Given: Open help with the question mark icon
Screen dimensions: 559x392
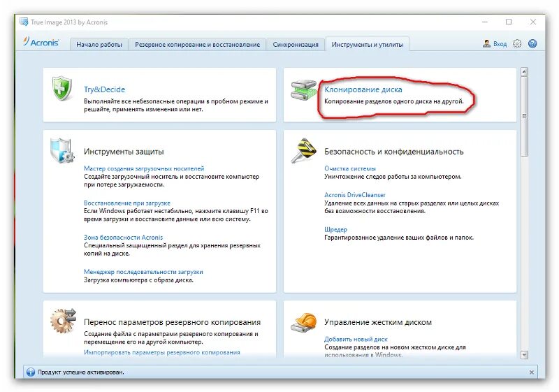Looking at the screenshot, I should point(532,43).
